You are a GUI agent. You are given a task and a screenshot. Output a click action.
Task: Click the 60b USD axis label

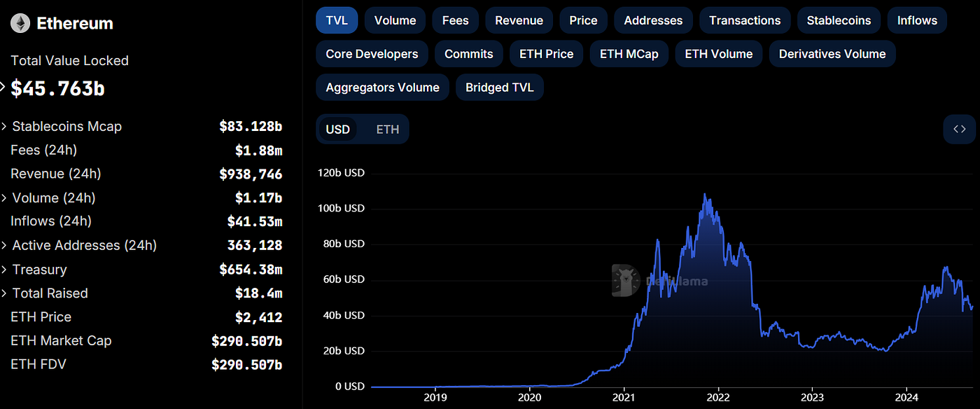click(x=343, y=279)
